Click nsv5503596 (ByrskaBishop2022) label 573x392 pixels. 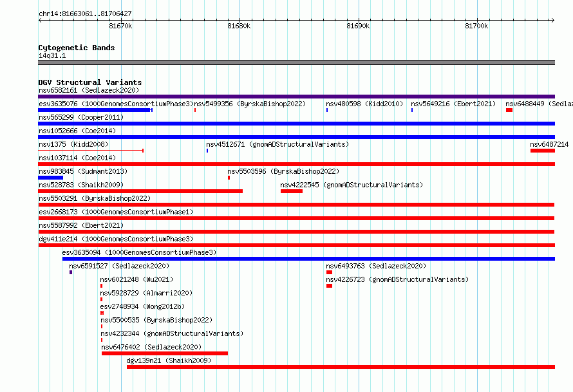pyautogui.click(x=283, y=171)
